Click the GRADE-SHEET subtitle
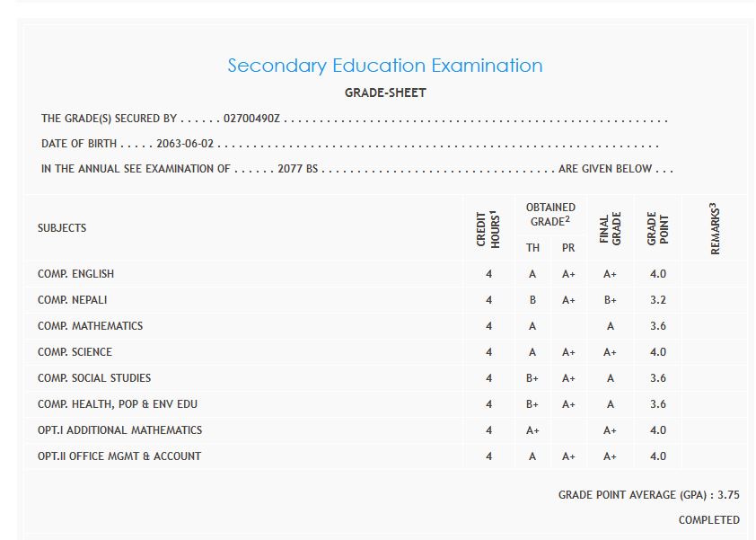The image size is (756, 540). [385, 93]
